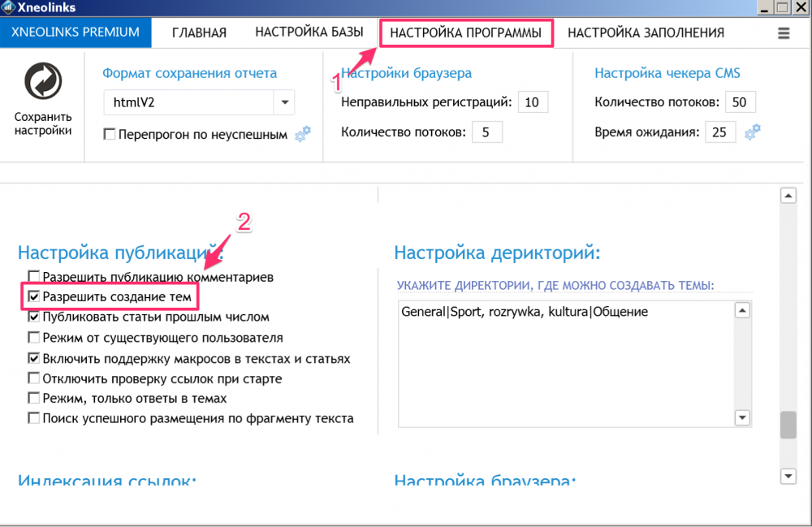Click inside the directories text area
The height and width of the screenshot is (527, 812).
click(566, 364)
